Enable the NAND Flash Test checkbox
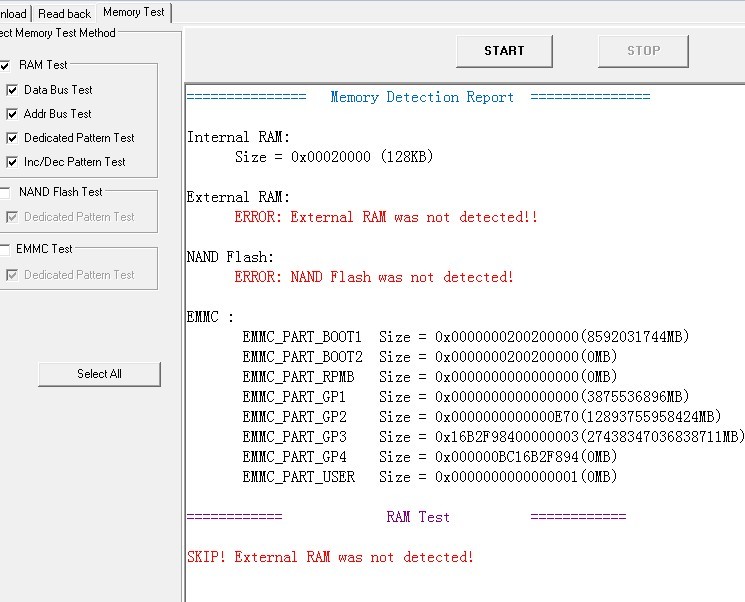 4,192
